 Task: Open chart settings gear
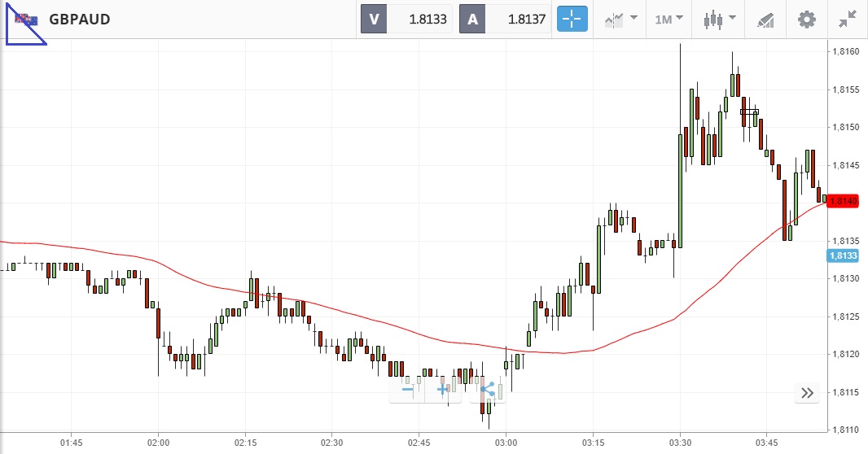[806, 19]
